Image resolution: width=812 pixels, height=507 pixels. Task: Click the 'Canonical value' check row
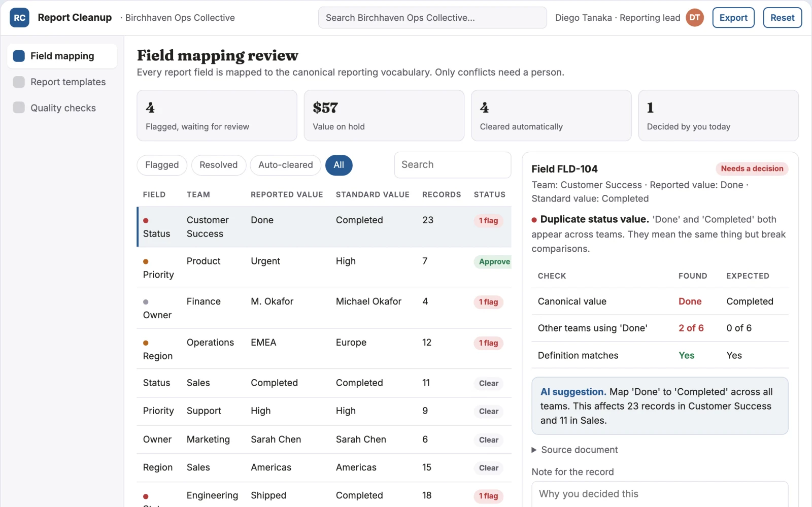(x=660, y=301)
